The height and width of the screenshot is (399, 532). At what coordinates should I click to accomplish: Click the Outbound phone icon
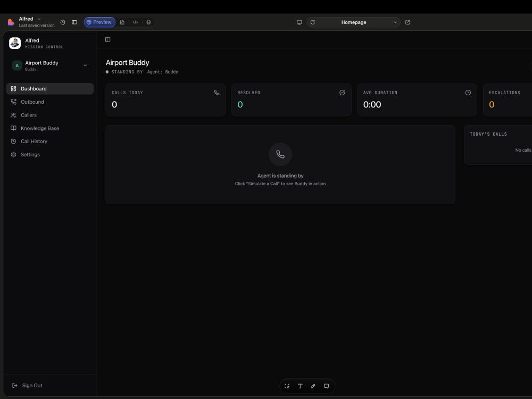(14, 102)
